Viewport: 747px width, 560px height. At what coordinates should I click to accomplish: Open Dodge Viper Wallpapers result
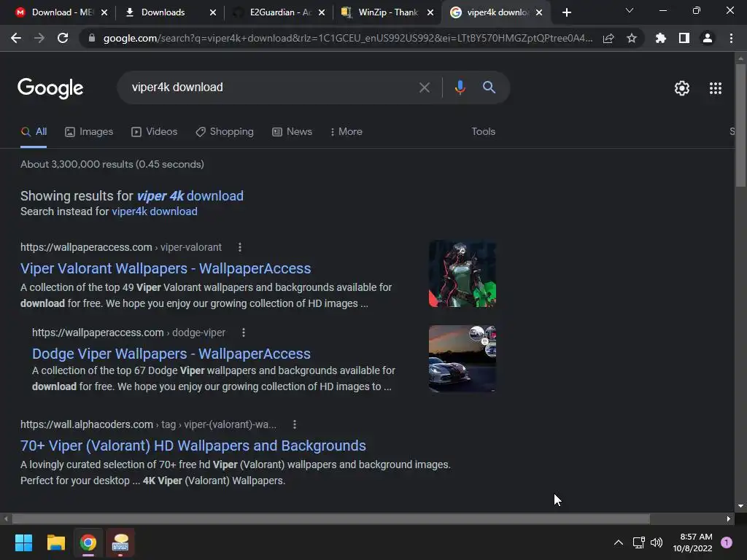171,354
